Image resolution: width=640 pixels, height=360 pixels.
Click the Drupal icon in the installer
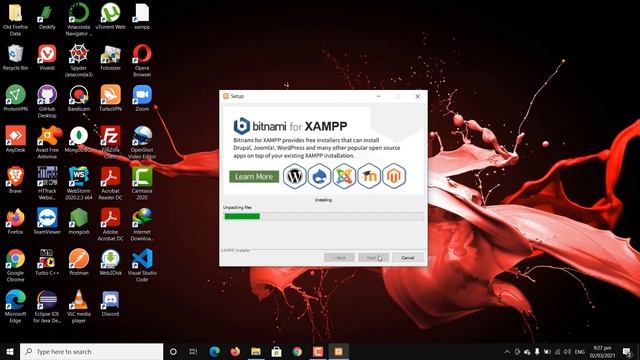click(x=320, y=176)
